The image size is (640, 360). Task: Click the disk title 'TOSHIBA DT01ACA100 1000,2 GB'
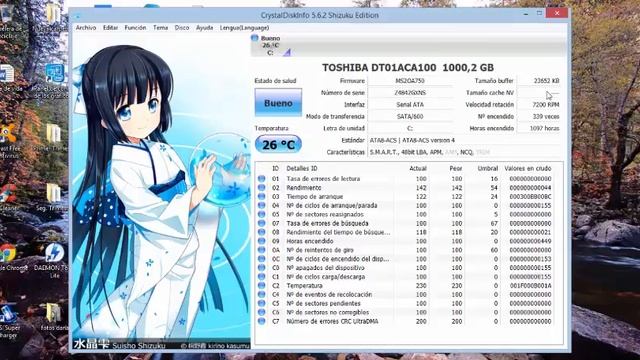(x=408, y=68)
